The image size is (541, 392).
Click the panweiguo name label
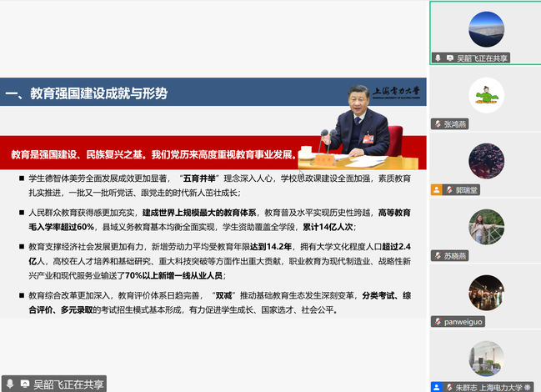point(464,322)
